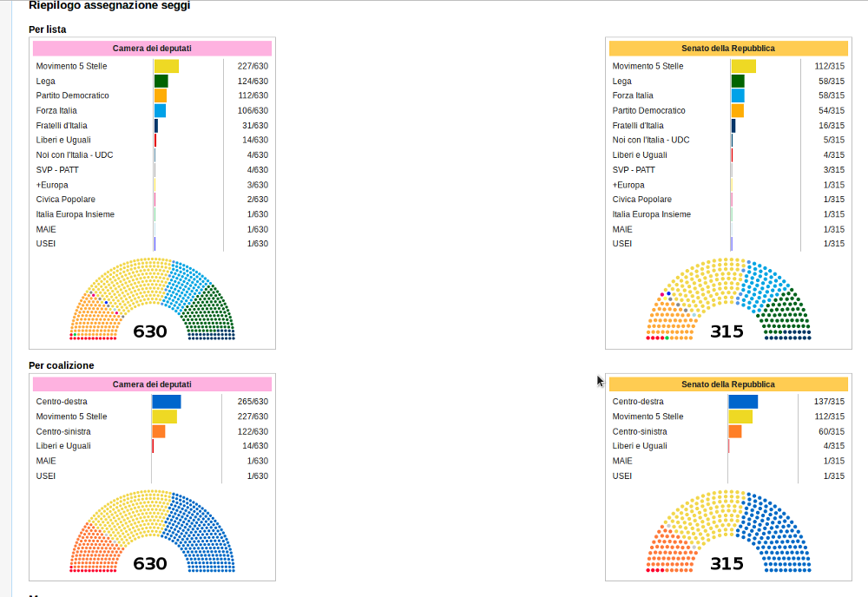The width and height of the screenshot is (868, 597).
Task: Click the 315 total in Senato per lista chart
Action: [x=727, y=331]
